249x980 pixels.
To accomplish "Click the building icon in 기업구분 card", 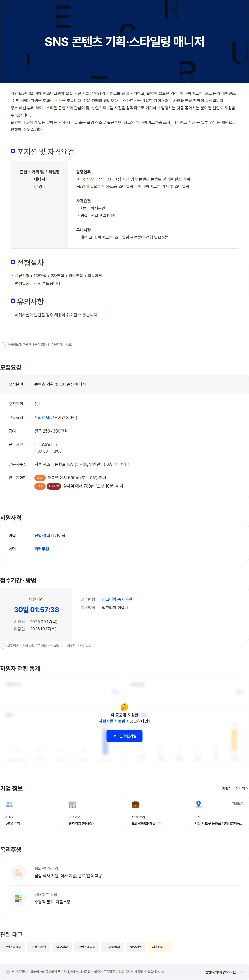I will [x=72, y=804].
